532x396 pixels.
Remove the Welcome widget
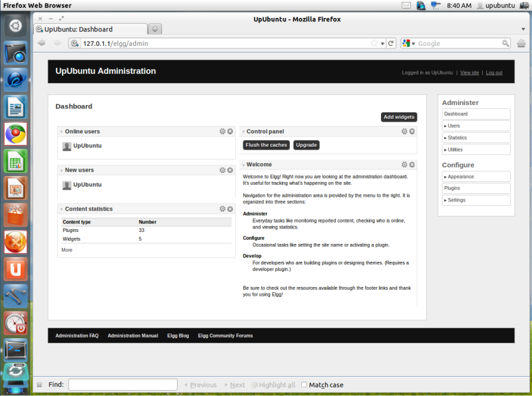click(x=412, y=164)
